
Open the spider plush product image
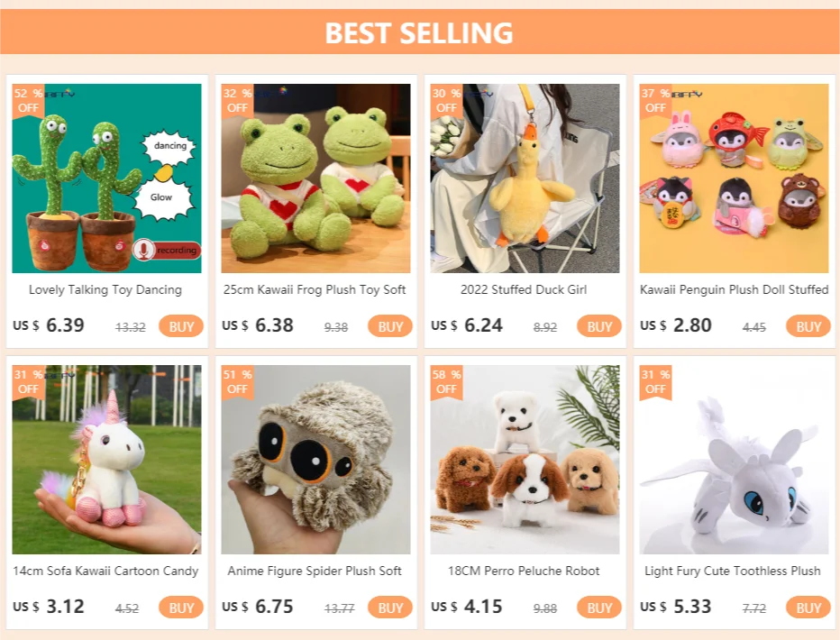click(x=315, y=460)
